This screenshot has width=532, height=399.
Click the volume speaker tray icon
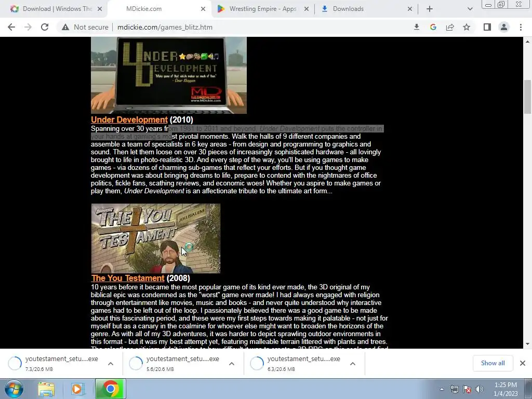coord(480,389)
